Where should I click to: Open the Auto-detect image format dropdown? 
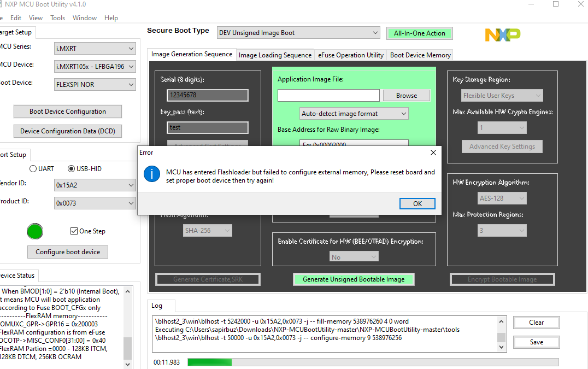(x=354, y=113)
